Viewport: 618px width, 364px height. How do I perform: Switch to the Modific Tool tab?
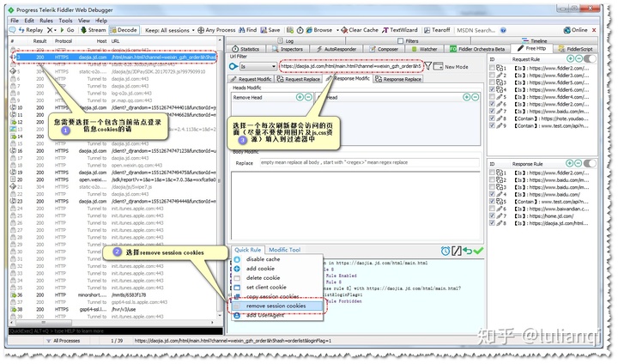pos(285,250)
